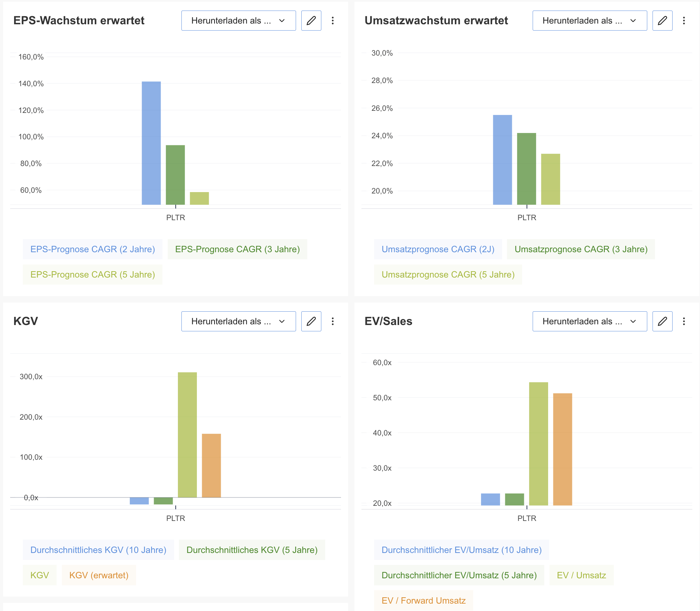
Task: Click PLTR axis label in EPS-Wachstum chart
Action: tap(175, 218)
